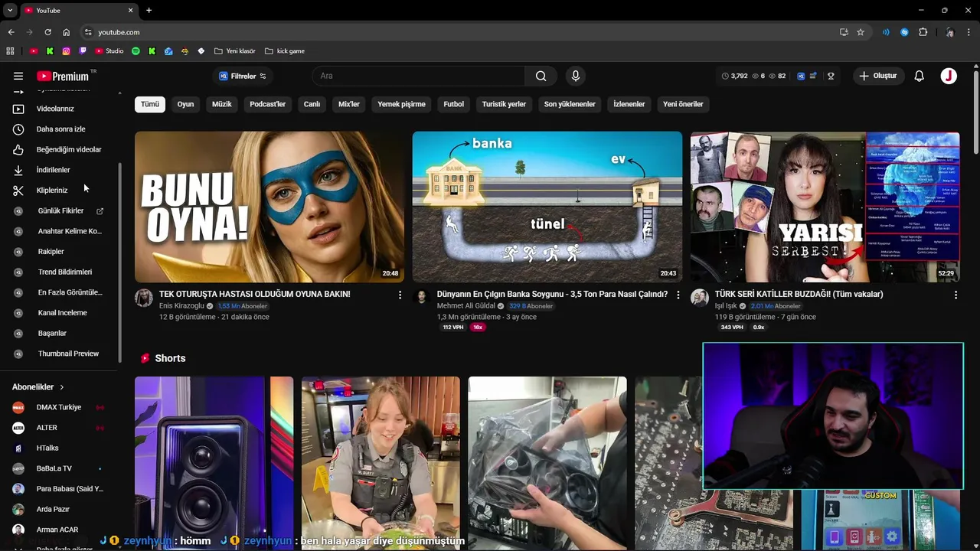Open Thumbnail Preview in sidebar

coord(60,354)
